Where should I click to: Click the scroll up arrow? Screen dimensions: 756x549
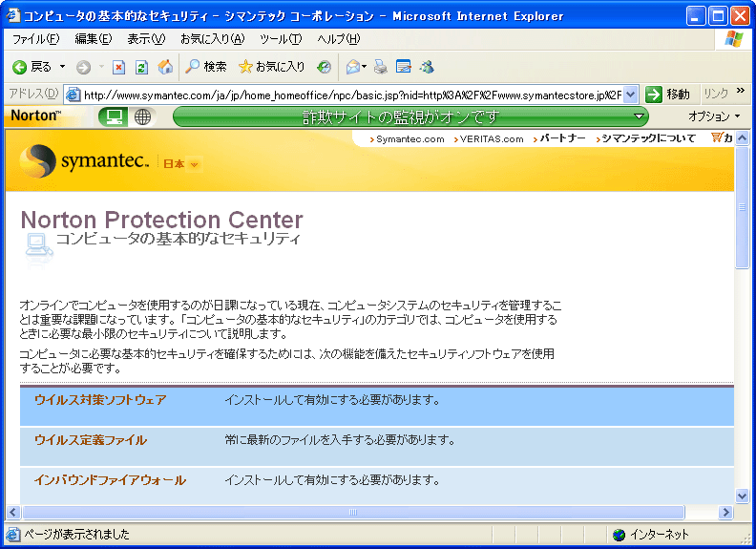pyautogui.click(x=742, y=138)
